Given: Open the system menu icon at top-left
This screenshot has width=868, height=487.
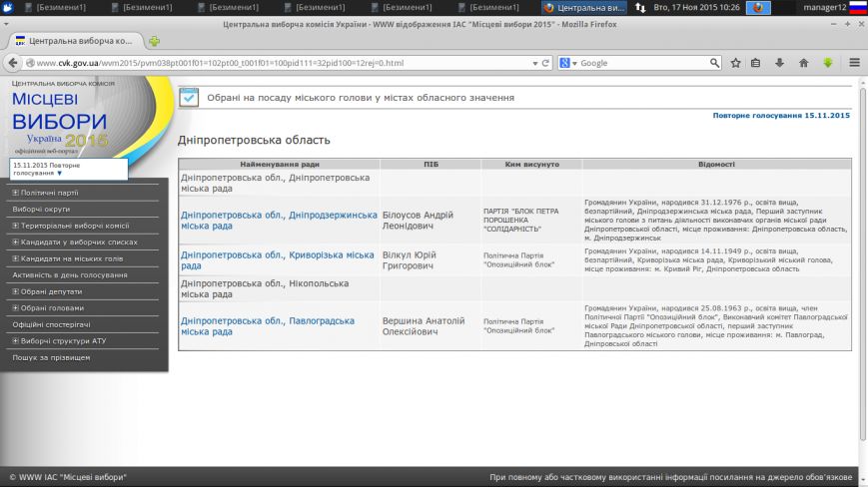Looking at the screenshot, I should [x=8, y=8].
